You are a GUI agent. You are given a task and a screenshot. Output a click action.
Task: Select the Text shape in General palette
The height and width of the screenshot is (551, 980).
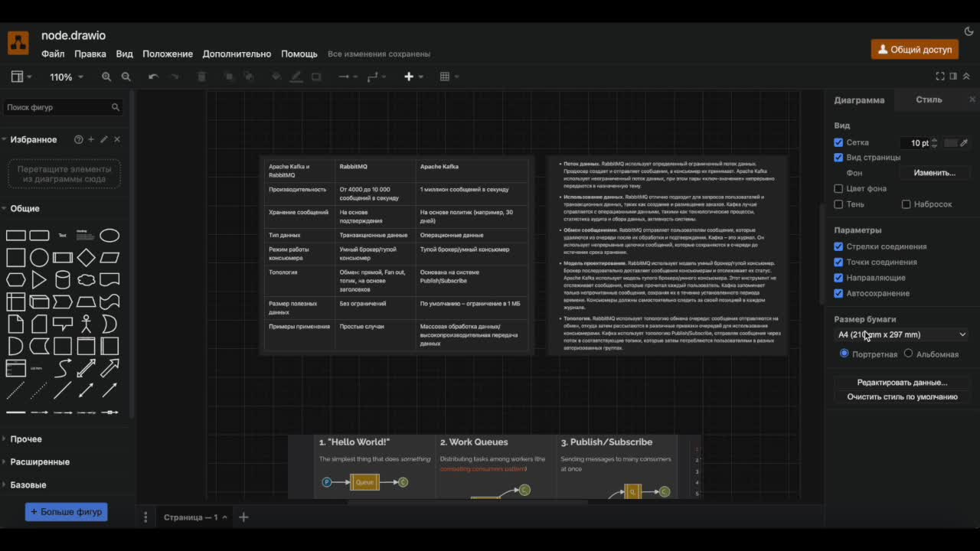pos(63,235)
